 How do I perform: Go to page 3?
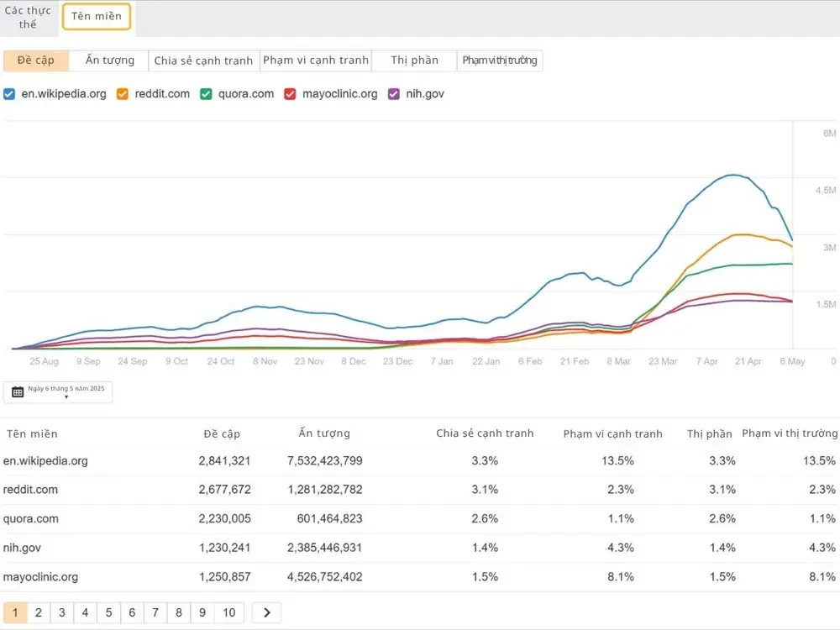tap(62, 612)
